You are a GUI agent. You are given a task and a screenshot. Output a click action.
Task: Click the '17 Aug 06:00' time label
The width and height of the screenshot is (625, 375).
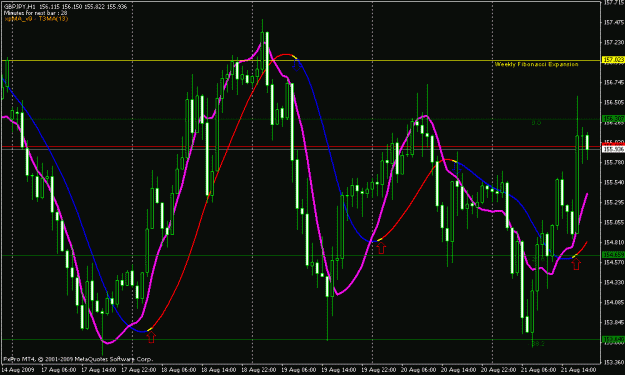pyautogui.click(x=59, y=370)
